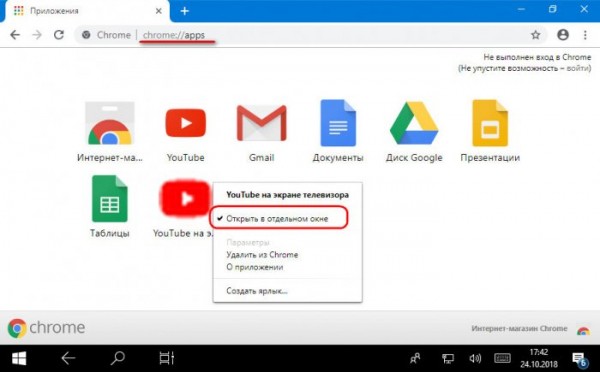The image size is (600, 372).
Task: Choose Создать ярлык... menu entry
Action: [257, 291]
